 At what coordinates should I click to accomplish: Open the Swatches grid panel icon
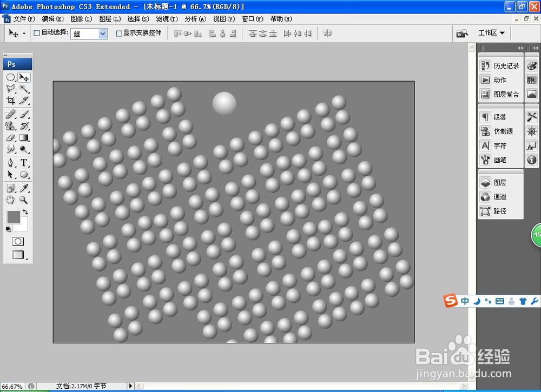(x=532, y=80)
